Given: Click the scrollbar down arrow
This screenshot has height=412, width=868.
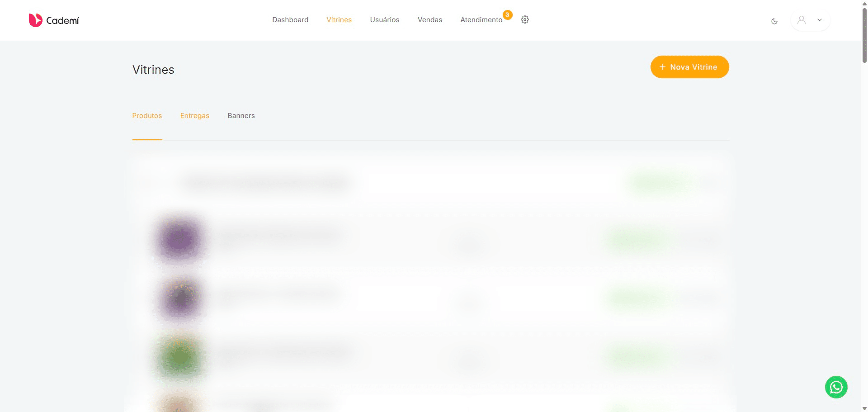Looking at the screenshot, I should [x=864, y=408].
